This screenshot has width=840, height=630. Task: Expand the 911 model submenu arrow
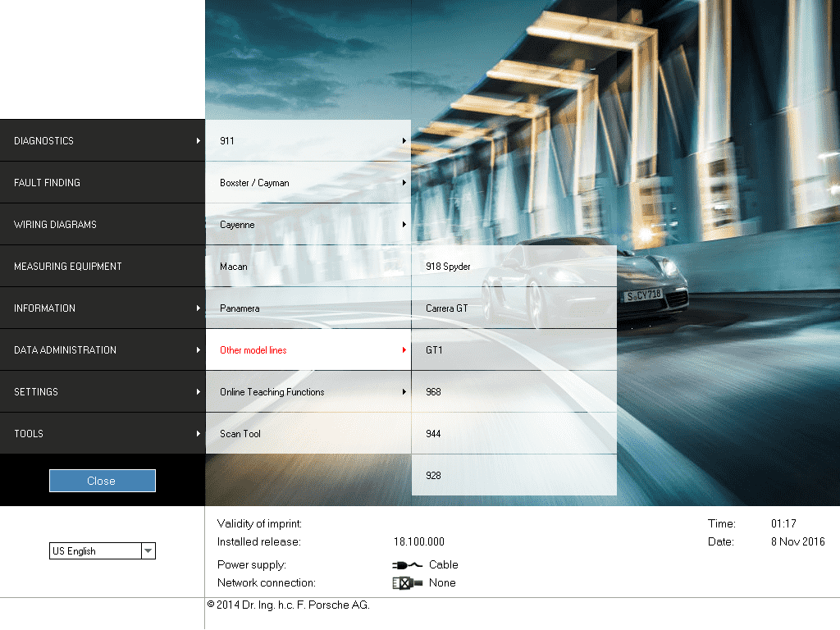(x=404, y=141)
